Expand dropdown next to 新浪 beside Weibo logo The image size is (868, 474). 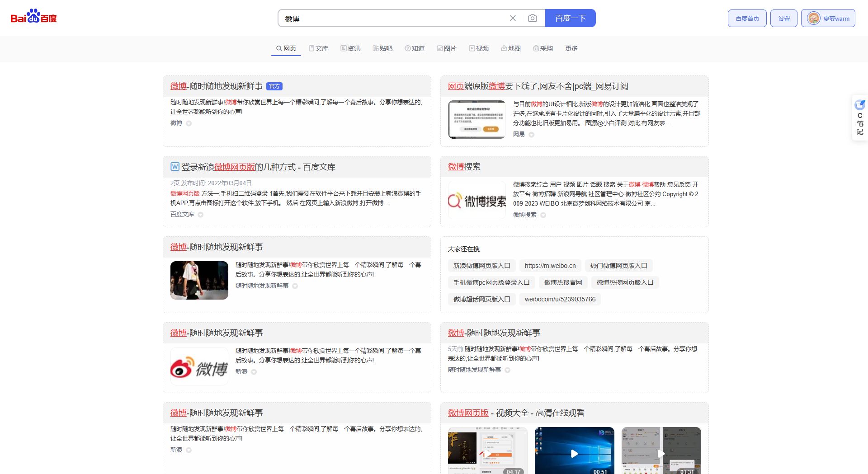click(254, 372)
